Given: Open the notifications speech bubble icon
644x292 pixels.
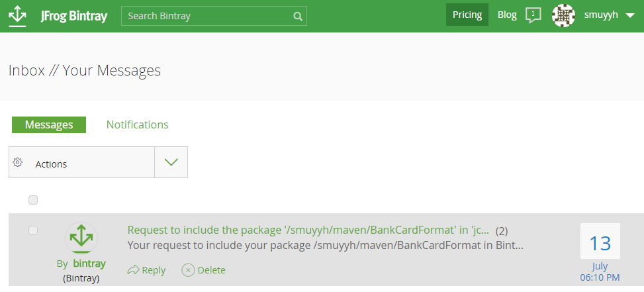Looking at the screenshot, I should click(533, 15).
